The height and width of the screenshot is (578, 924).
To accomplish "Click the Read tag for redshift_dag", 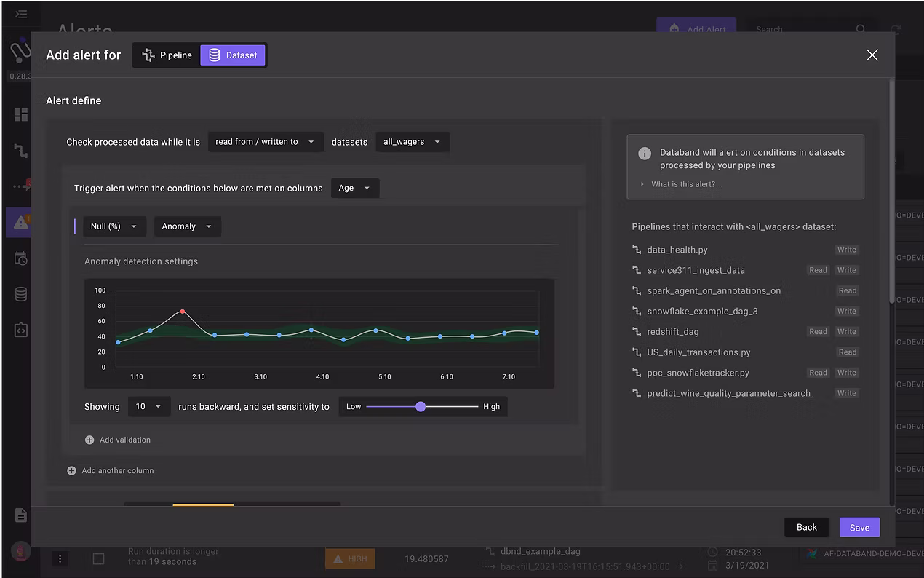I will tap(819, 331).
